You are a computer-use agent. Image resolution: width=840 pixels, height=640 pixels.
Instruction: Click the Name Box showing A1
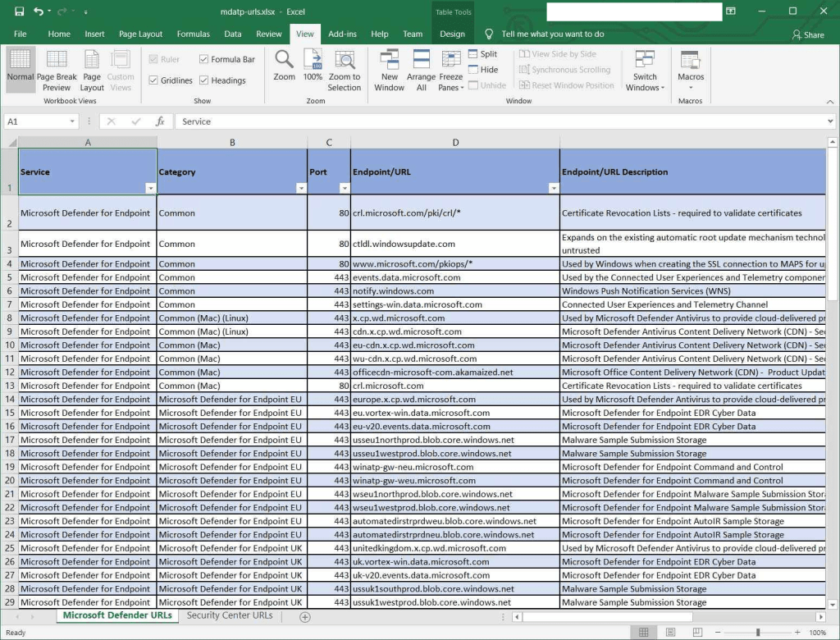(37, 121)
